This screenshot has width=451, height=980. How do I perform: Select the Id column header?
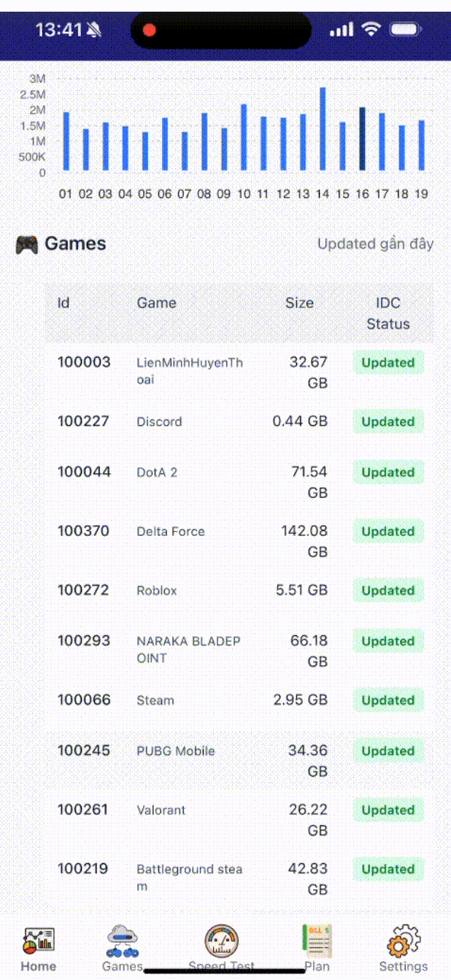point(63,303)
